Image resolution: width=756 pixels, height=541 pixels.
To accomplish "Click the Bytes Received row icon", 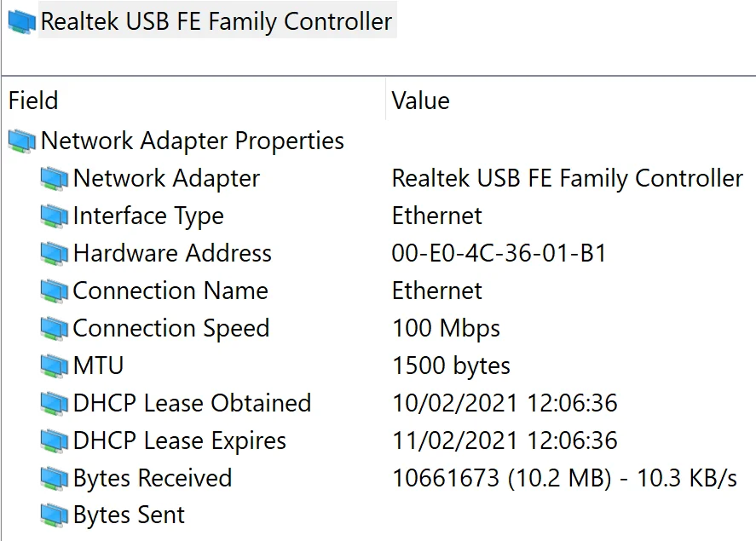I will (54, 479).
